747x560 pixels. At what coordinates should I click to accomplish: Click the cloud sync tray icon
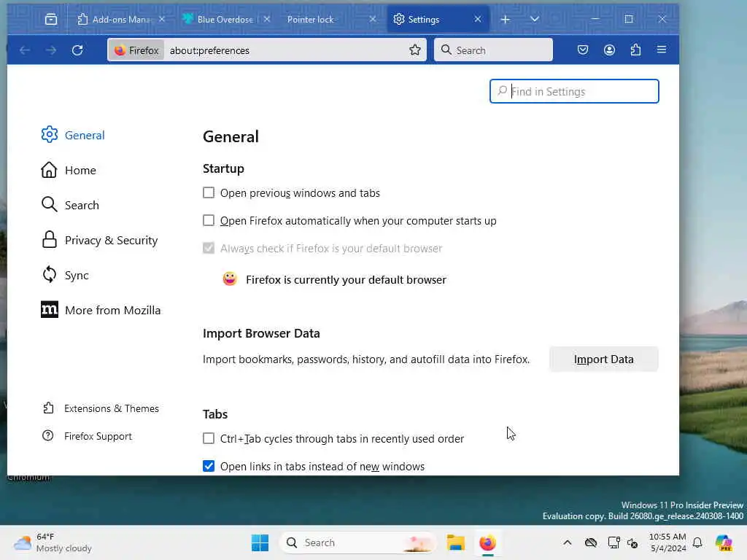coord(591,542)
